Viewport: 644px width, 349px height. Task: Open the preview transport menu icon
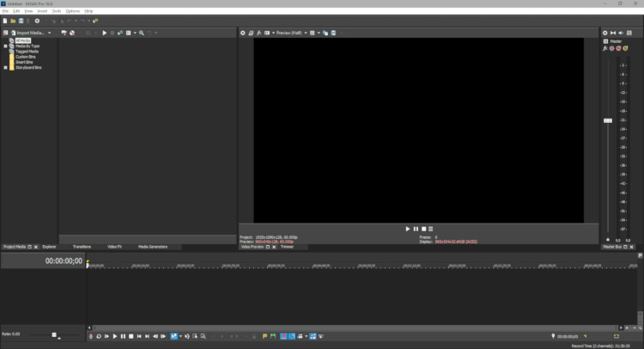coord(431,229)
